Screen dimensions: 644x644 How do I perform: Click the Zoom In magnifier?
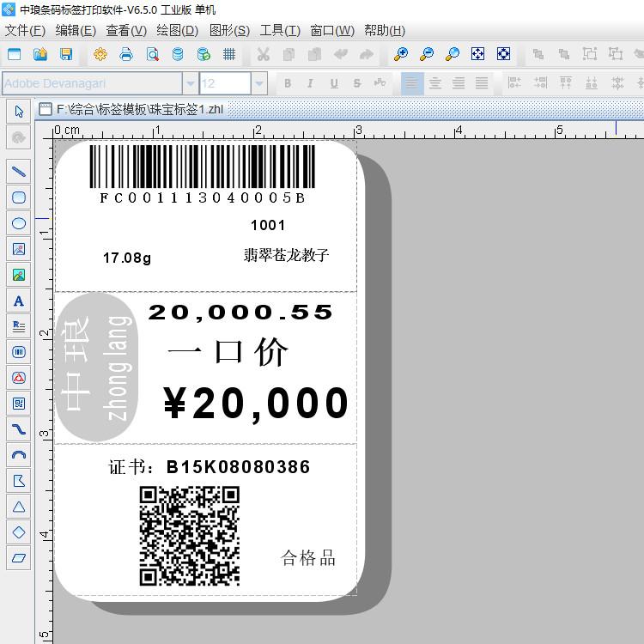coord(400,54)
